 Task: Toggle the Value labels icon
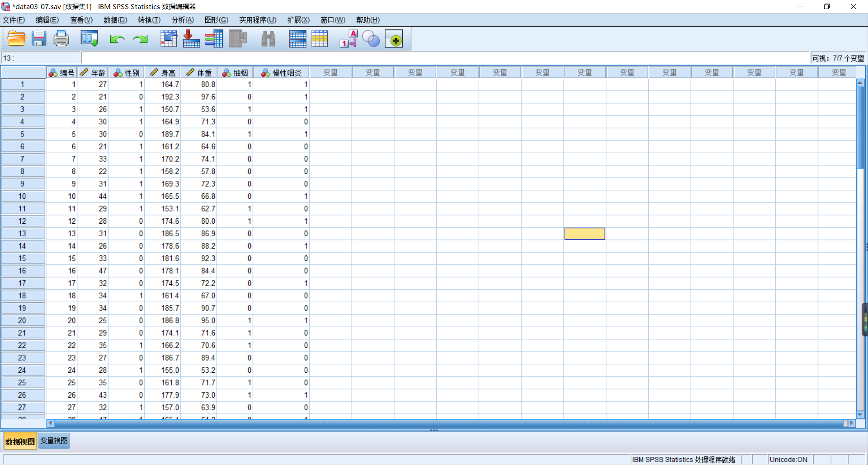[349, 39]
